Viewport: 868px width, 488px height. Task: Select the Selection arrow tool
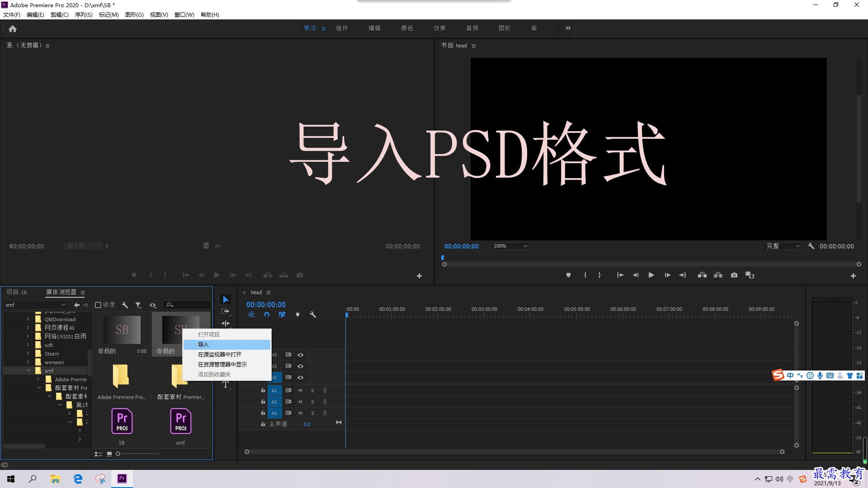226,300
